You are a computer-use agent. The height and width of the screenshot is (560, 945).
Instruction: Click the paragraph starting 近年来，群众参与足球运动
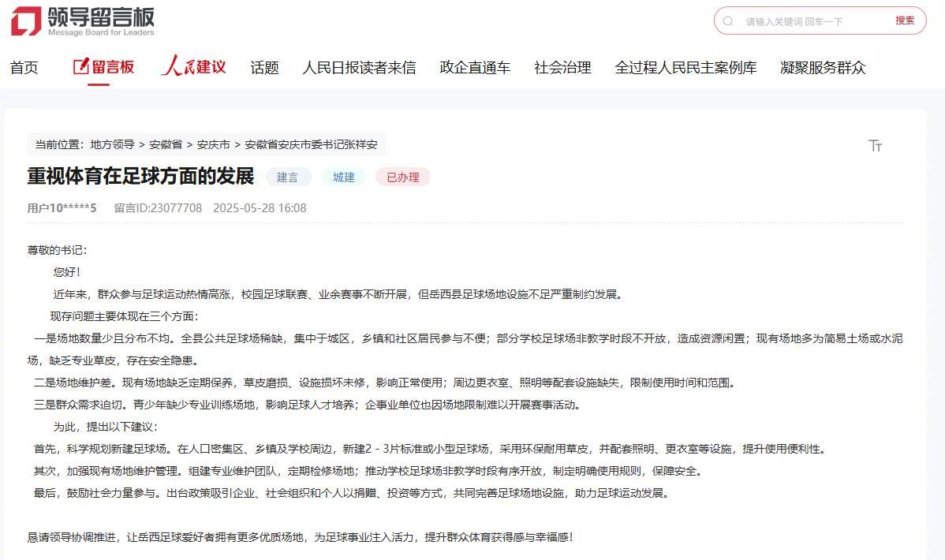tap(339, 294)
